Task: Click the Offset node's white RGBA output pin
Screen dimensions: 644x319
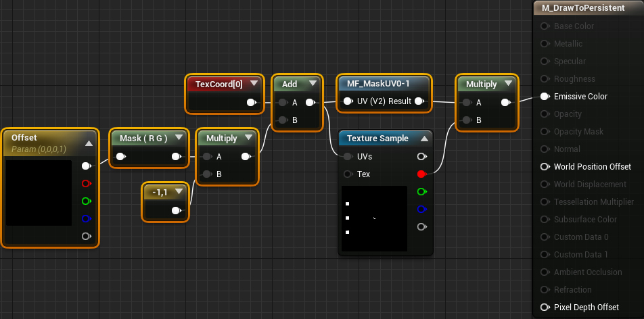Action: [86, 166]
